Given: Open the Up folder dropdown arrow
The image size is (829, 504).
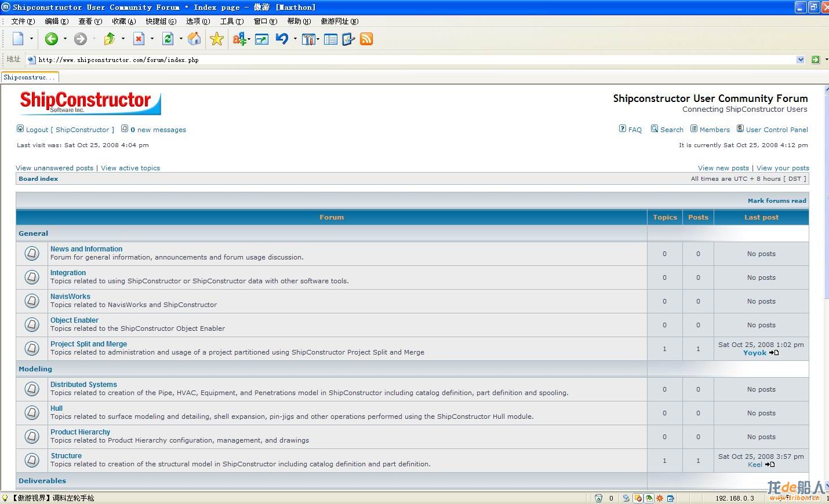Looking at the screenshot, I should (123, 39).
